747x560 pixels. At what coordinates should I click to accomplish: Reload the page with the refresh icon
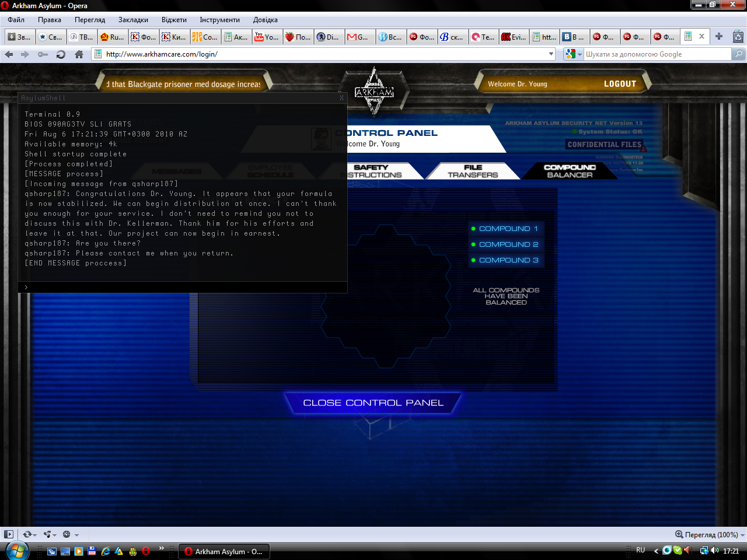(x=61, y=54)
